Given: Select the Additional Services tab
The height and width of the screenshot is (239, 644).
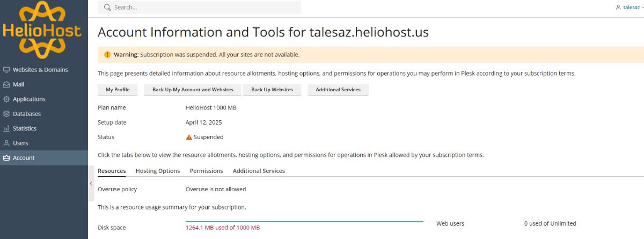Looking at the screenshot, I should click(x=259, y=171).
